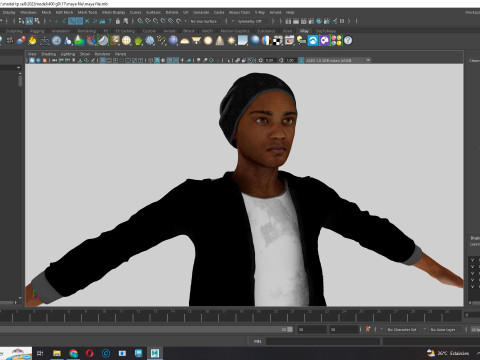Click the MEL command line input field
This screenshot has width=480, height=360.
point(323,341)
